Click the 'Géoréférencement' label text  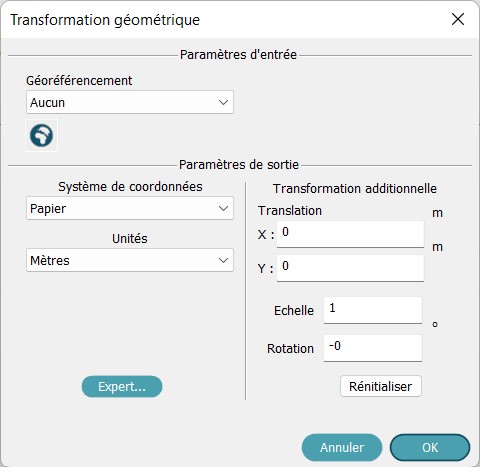[x=79, y=81]
